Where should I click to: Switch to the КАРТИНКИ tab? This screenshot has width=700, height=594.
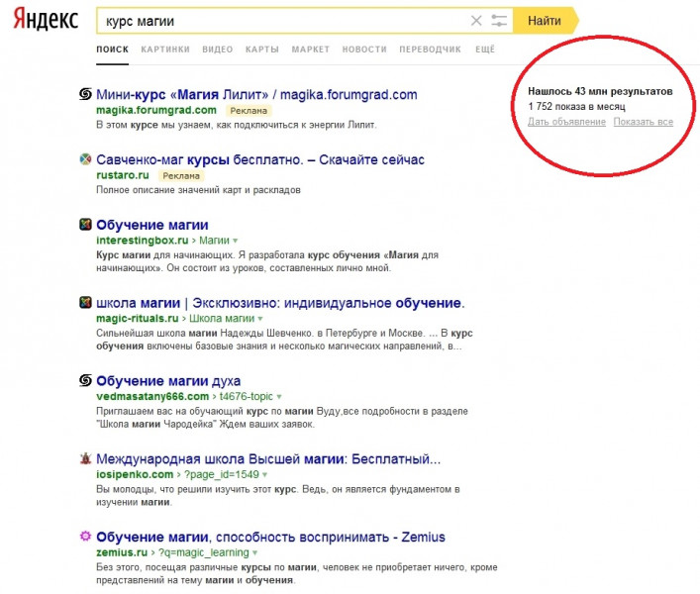click(x=165, y=49)
